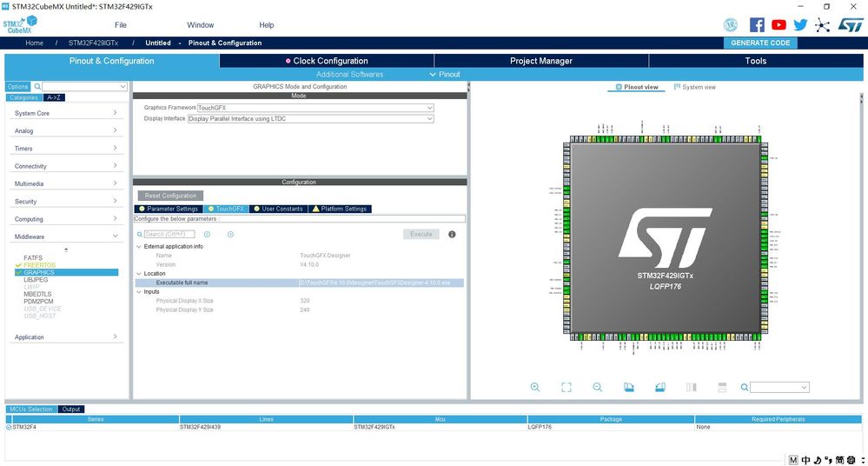Collapse the Location section
This screenshot has height=466, width=868.
pyautogui.click(x=139, y=274)
